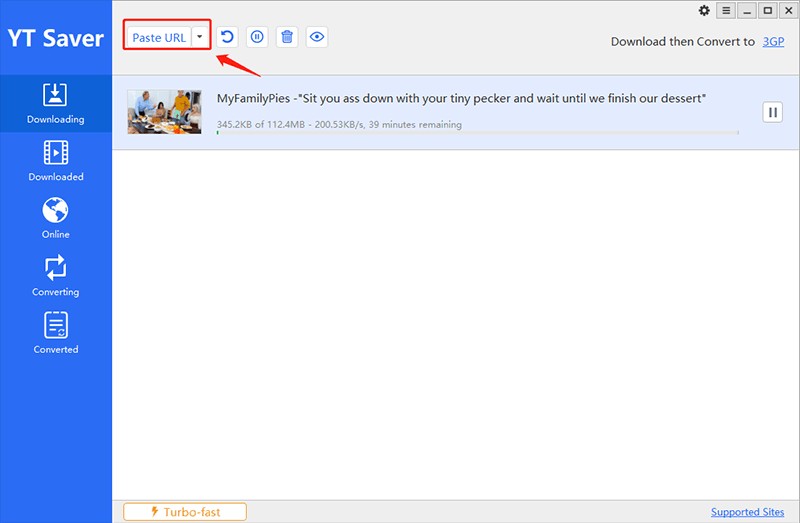Change the 3GP output format link

pos(773,41)
